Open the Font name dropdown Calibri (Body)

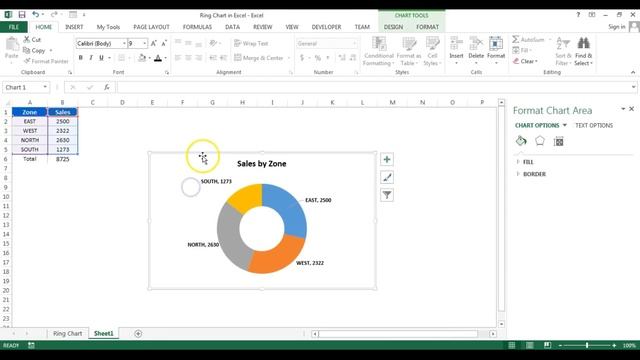[124, 43]
